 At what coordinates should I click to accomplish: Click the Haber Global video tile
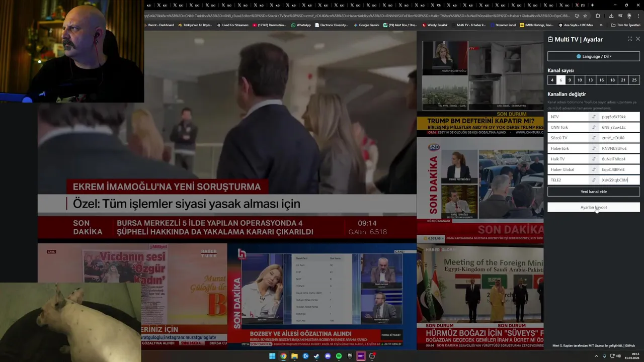click(480, 296)
